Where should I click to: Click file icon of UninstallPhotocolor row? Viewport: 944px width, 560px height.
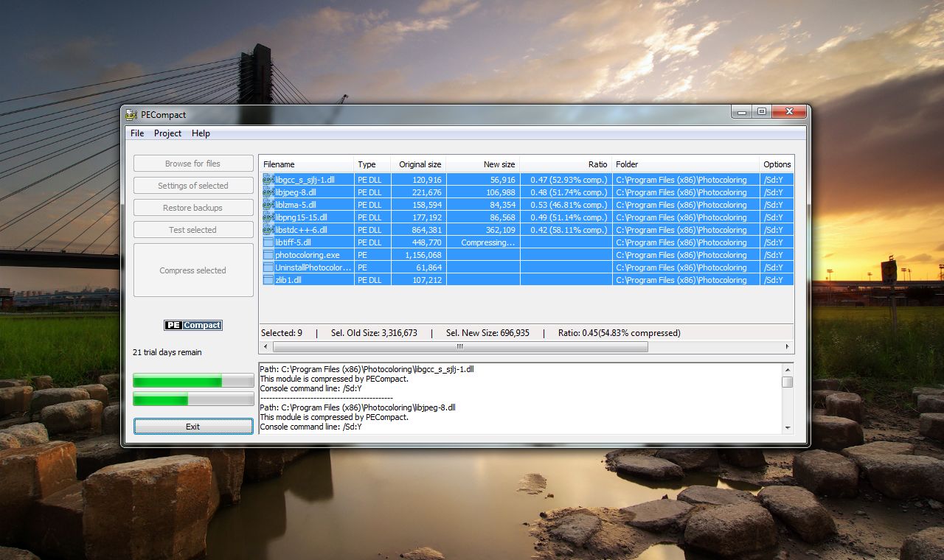point(268,267)
